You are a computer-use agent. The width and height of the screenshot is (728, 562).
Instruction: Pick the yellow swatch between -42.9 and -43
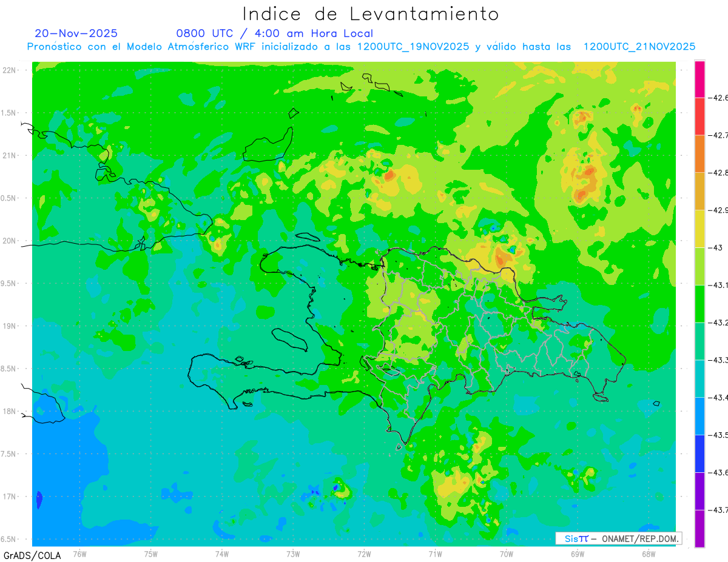tap(699, 229)
